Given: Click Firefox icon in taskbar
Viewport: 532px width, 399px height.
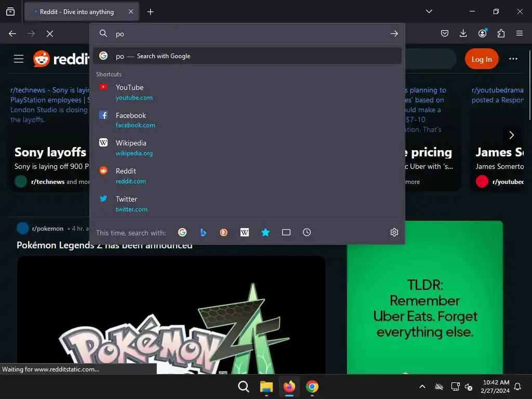Looking at the screenshot, I should click(x=289, y=387).
